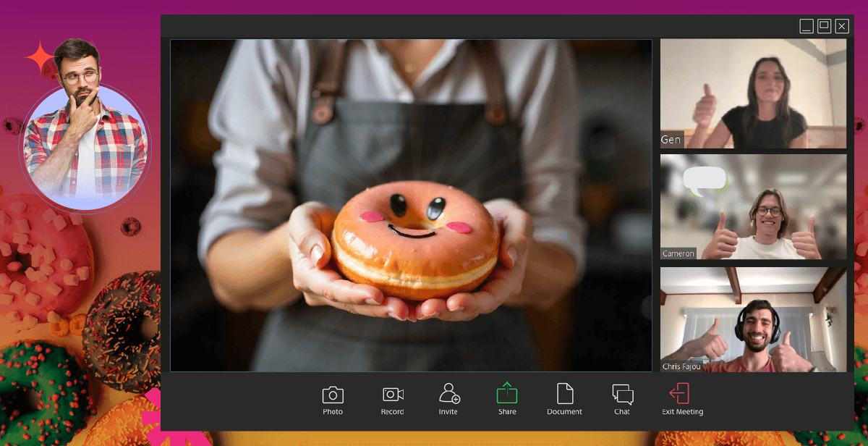Open the Invite participant icon
Viewport: 868px width, 446px height.
449,393
